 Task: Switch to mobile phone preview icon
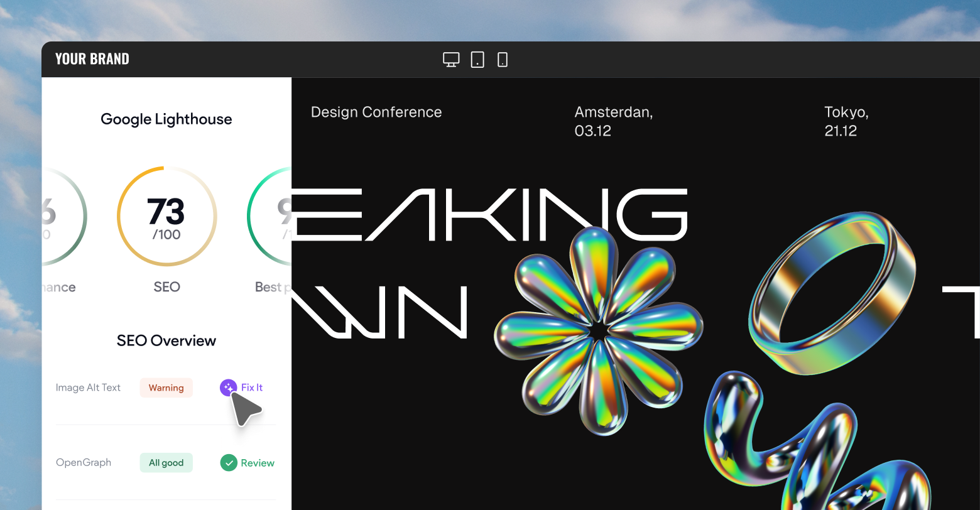click(x=503, y=60)
